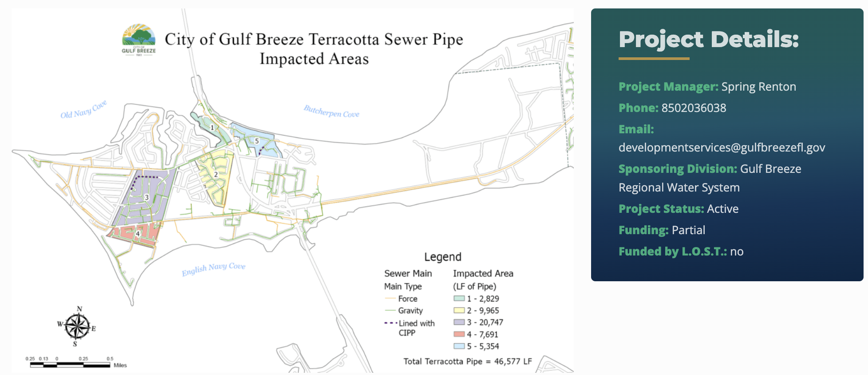Viewport: 868px width, 375px height.
Task: Click the map title City of Gulf Breeze
Action: pos(314,49)
